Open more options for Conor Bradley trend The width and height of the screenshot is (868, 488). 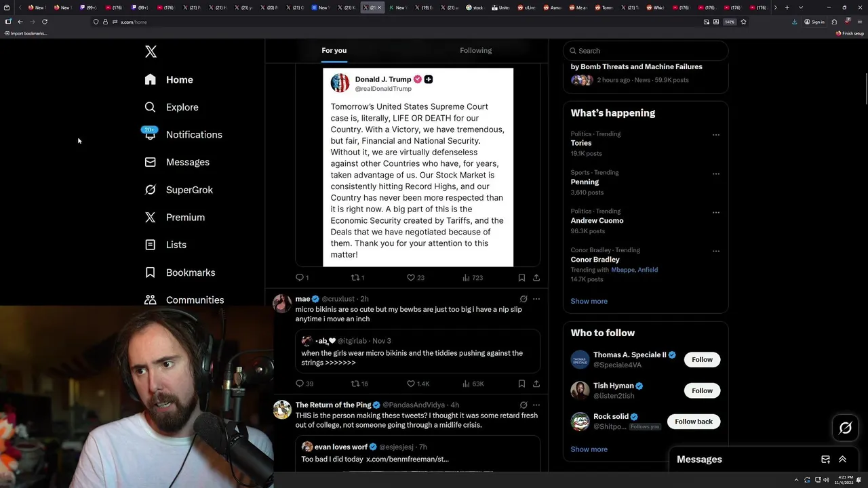(x=715, y=251)
